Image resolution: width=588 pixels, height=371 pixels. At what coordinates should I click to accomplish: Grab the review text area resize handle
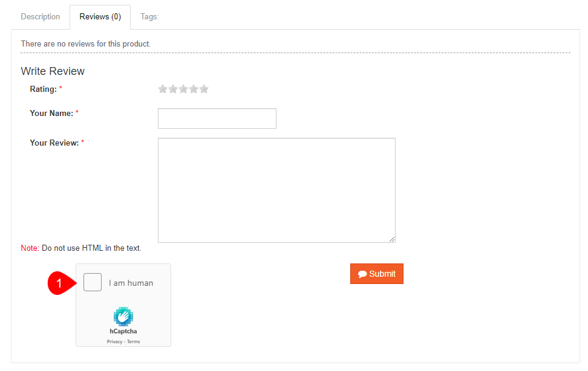click(x=392, y=239)
